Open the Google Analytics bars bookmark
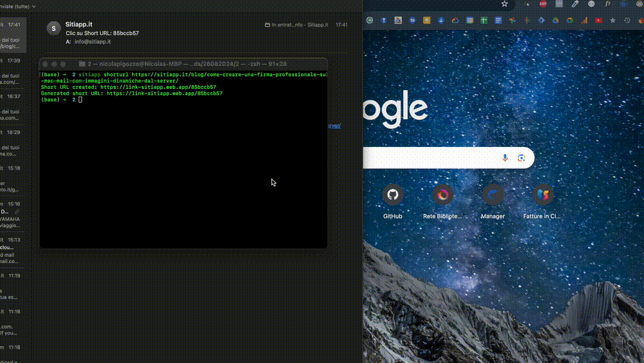The height and width of the screenshot is (363, 644). coord(584,20)
